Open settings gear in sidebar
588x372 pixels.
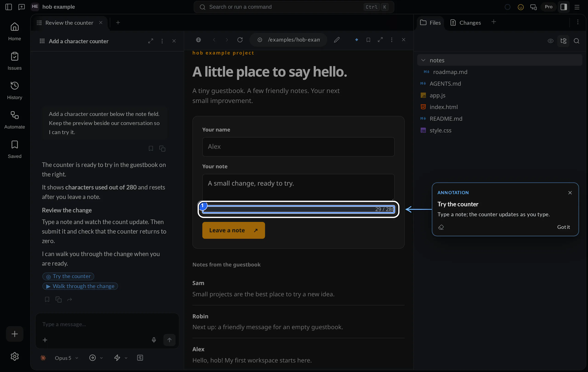(14, 356)
